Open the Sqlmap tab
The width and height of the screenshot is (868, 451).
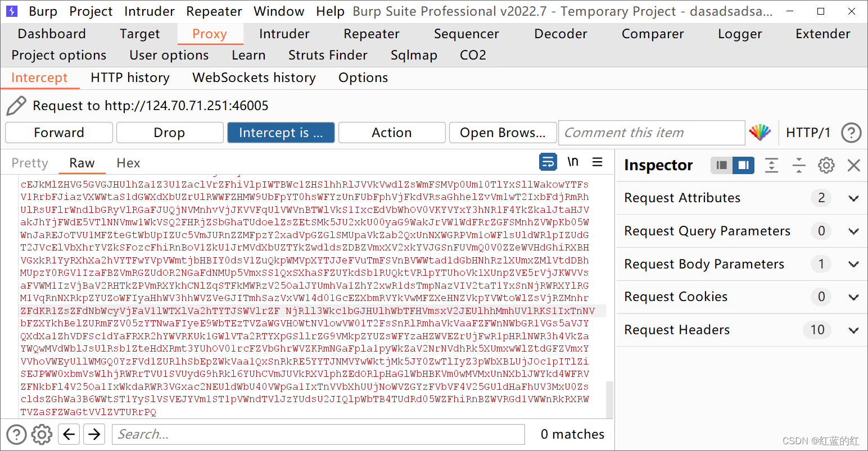414,55
